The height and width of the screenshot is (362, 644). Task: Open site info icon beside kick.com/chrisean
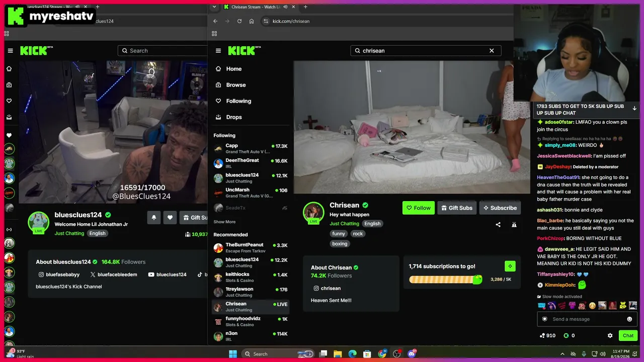pyautogui.click(x=266, y=21)
